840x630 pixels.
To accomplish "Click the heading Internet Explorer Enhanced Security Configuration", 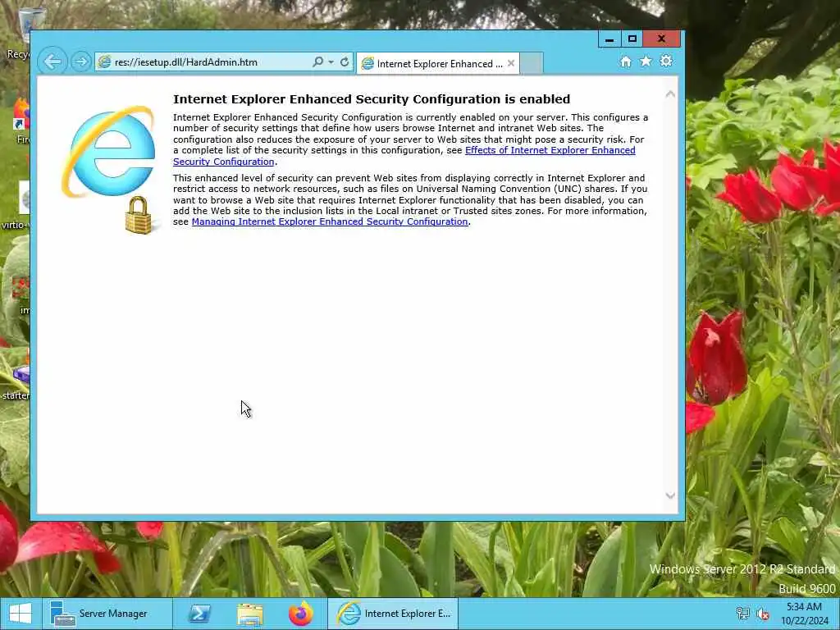I will tap(372, 99).
